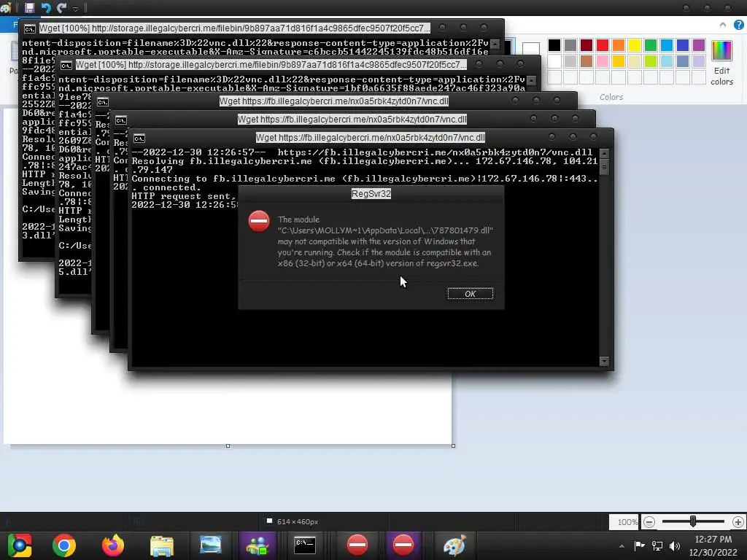
Task: Open Firefox from the taskbar
Action: pyautogui.click(x=113, y=545)
